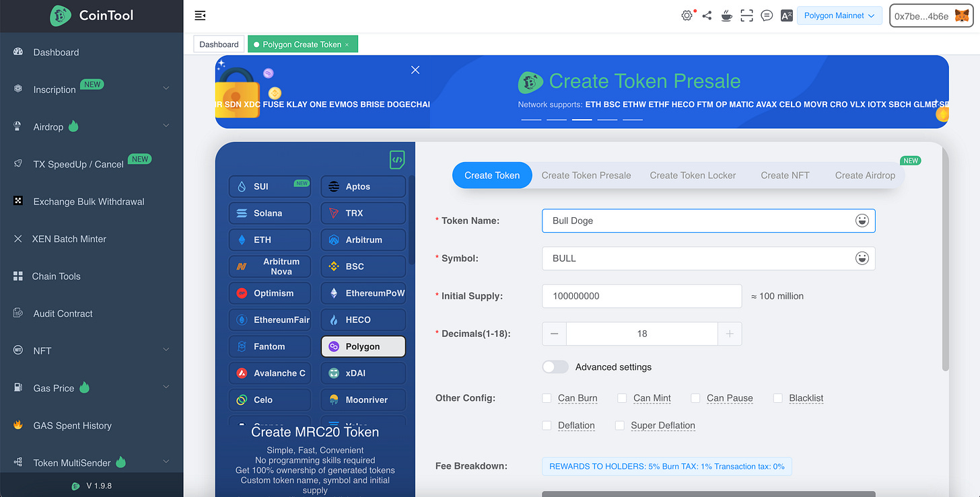This screenshot has width=980, height=497.
Task: Open the settings gear icon in header
Action: pos(687,15)
